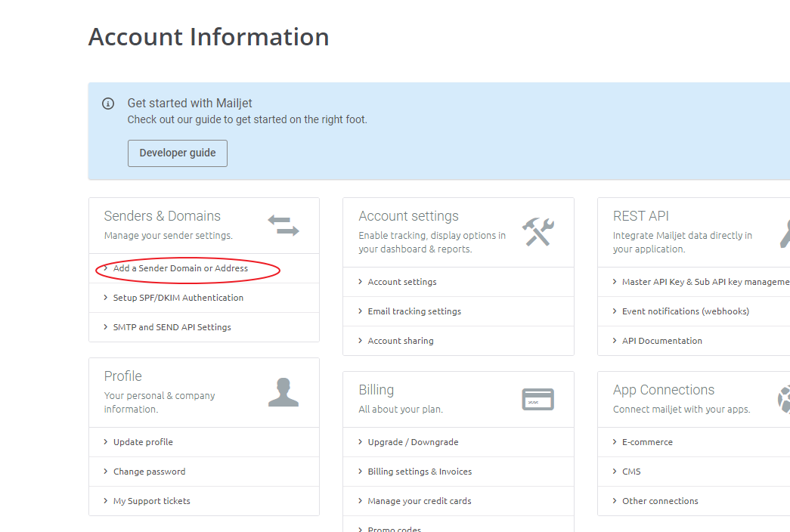This screenshot has width=790, height=532.
Task: Open E-commerce app connections
Action: point(647,442)
